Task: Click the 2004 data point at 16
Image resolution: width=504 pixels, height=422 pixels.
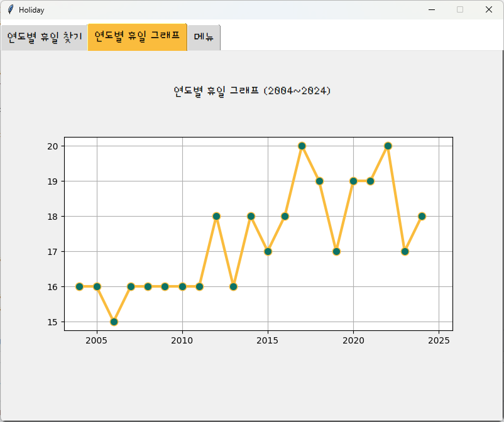Action: [80, 286]
